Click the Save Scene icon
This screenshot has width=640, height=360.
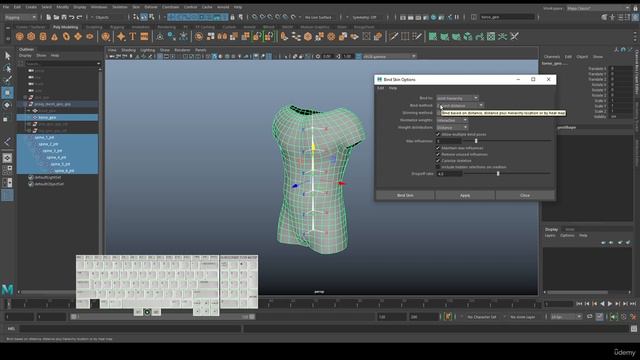(x=64, y=17)
